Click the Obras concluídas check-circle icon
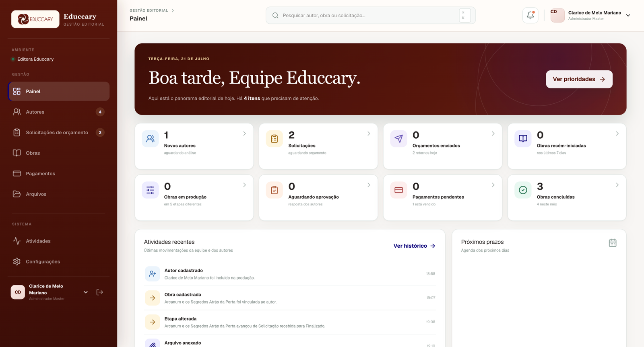This screenshot has width=644, height=347. point(523,190)
